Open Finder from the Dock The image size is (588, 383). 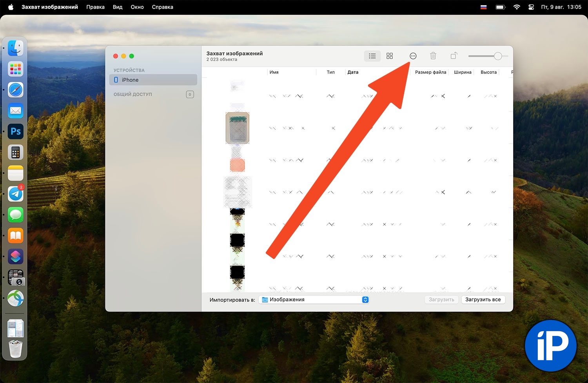click(16, 48)
